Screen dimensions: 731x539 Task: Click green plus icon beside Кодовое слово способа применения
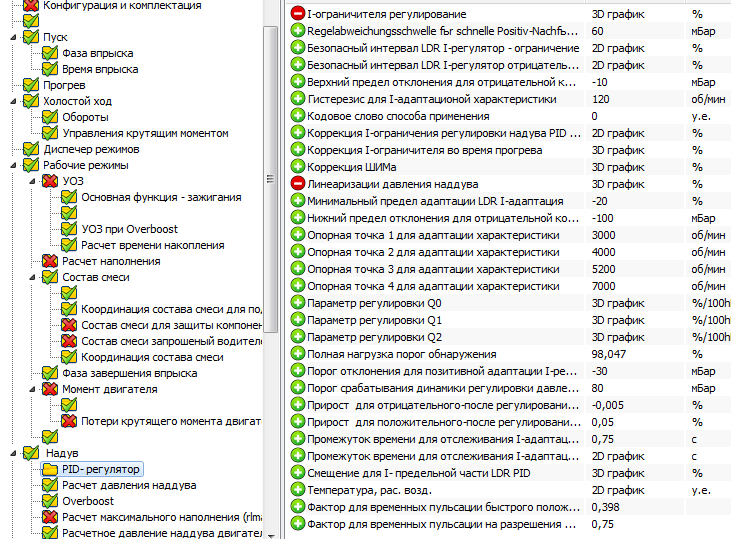tap(298, 116)
